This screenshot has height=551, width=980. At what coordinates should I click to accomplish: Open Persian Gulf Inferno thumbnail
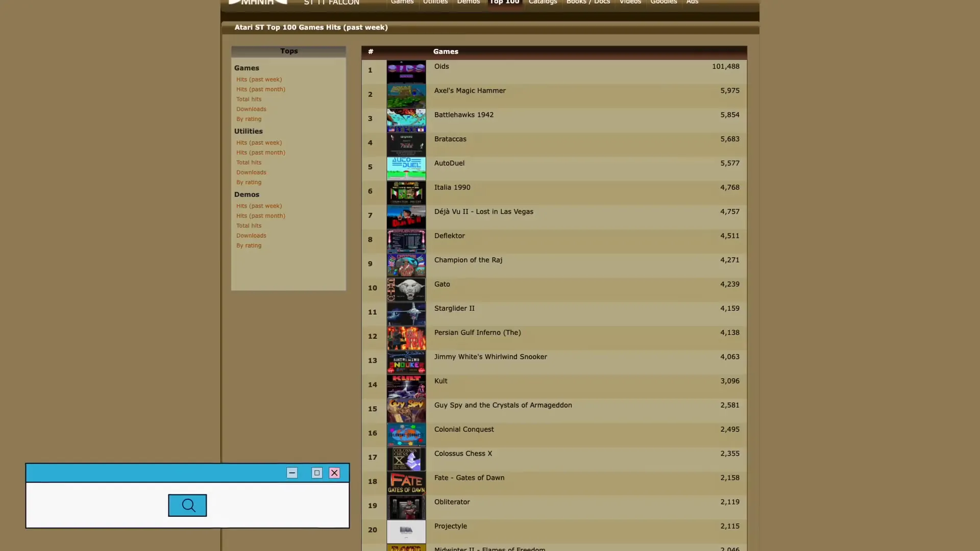(x=406, y=338)
